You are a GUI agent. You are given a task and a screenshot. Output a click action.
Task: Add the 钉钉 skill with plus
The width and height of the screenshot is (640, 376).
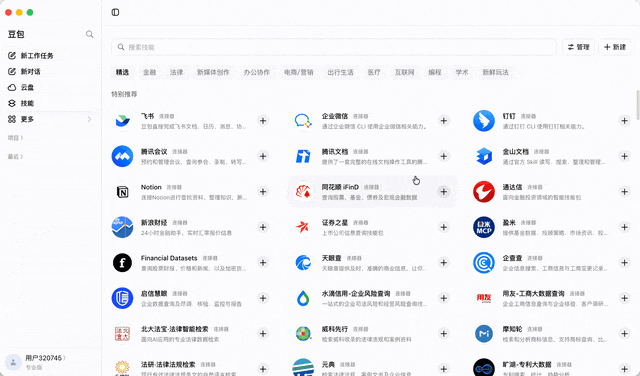[x=624, y=121]
